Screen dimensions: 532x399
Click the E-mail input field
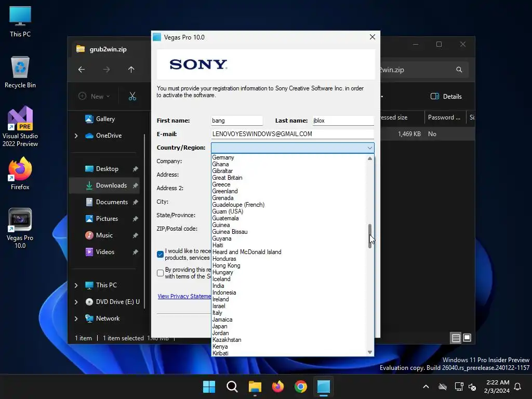292,134
